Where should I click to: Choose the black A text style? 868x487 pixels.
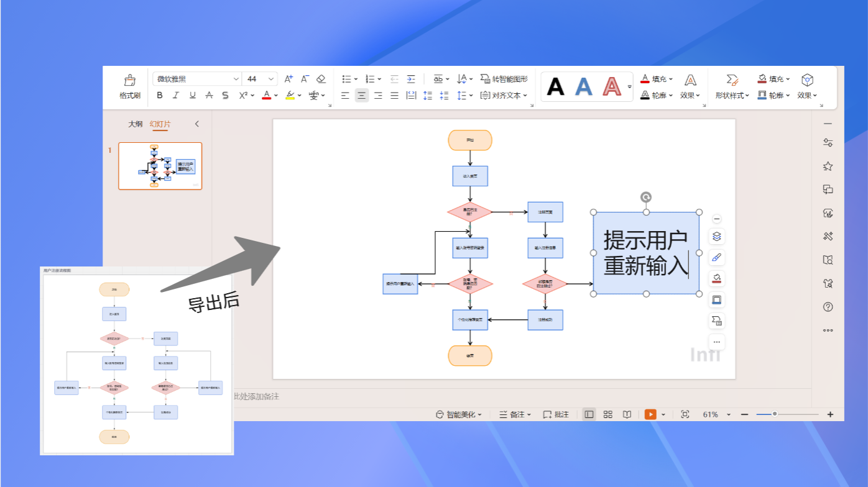555,86
